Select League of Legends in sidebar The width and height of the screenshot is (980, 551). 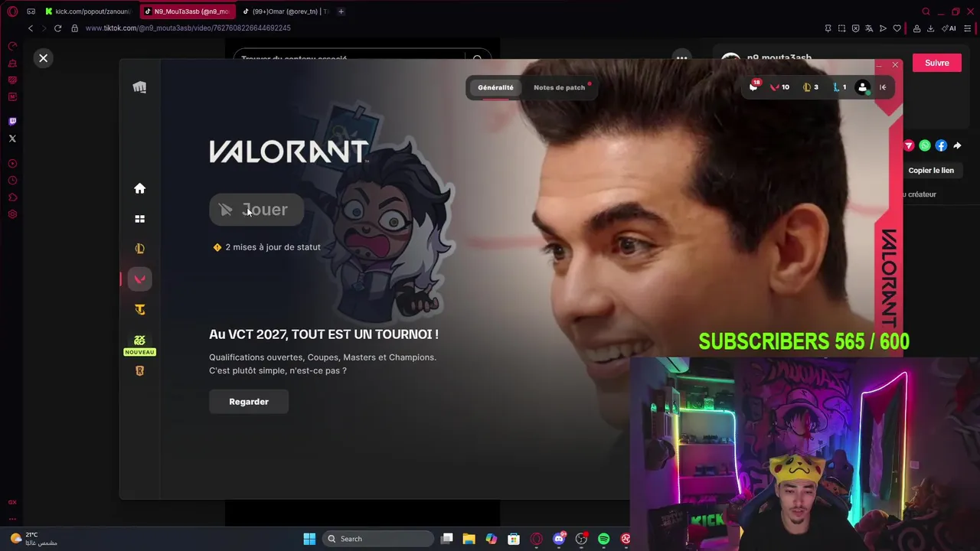pyautogui.click(x=139, y=249)
